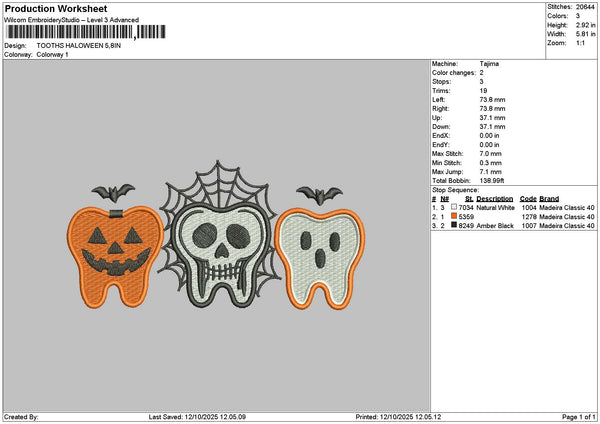Click the Zoom value 1:1
This screenshot has height=424, width=600.
point(580,43)
